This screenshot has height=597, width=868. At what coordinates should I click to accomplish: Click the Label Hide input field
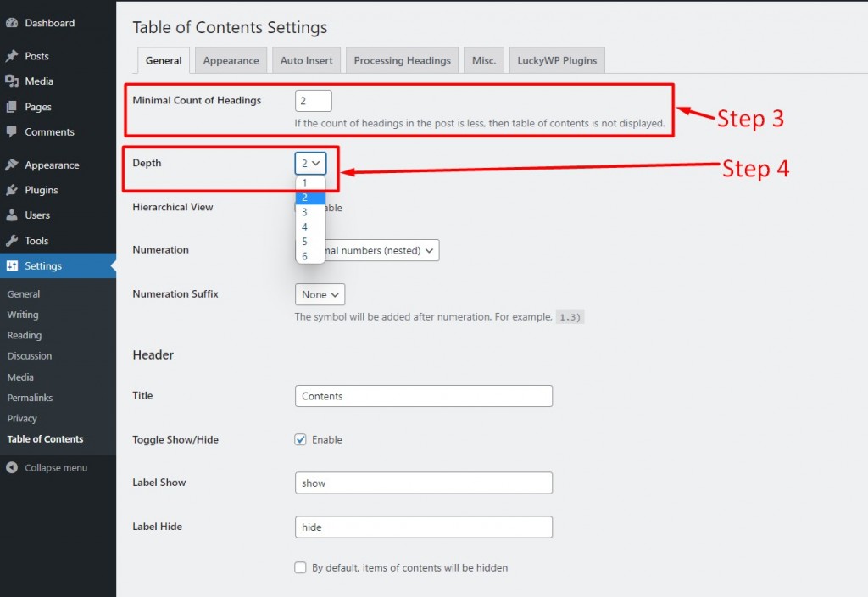(x=424, y=527)
